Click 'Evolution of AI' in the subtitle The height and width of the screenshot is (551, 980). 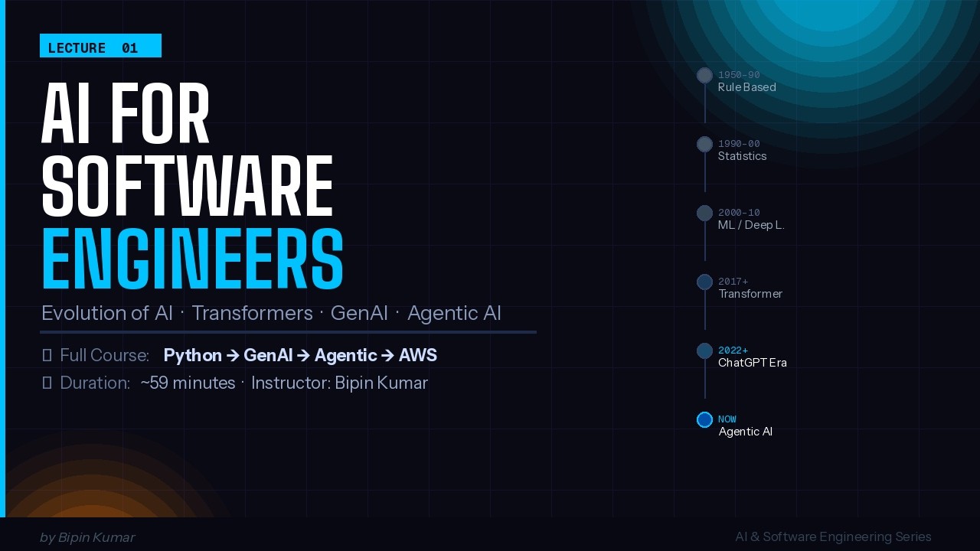[107, 313]
